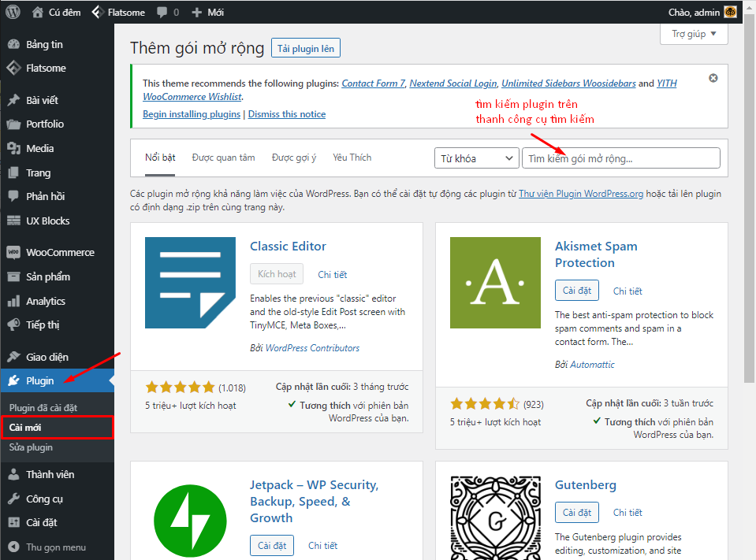Open Chi tiết for Gutenberg
The height and width of the screenshot is (560, 756).
pyautogui.click(x=628, y=512)
